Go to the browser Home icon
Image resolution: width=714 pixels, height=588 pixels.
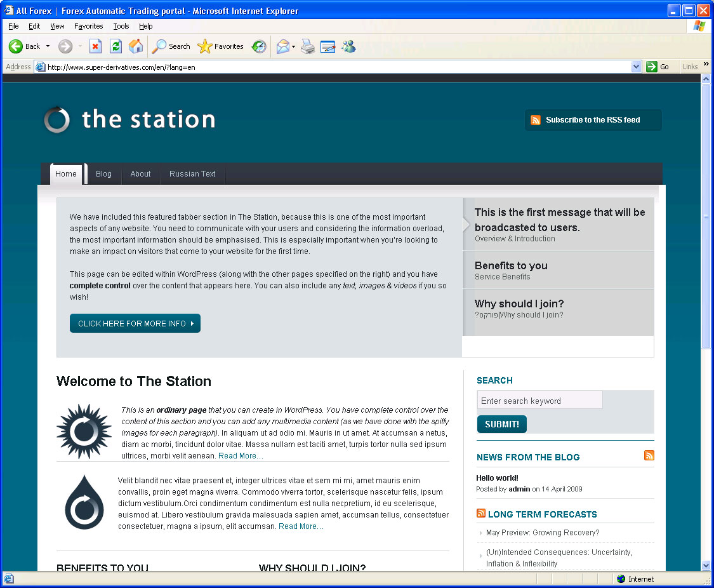136,46
